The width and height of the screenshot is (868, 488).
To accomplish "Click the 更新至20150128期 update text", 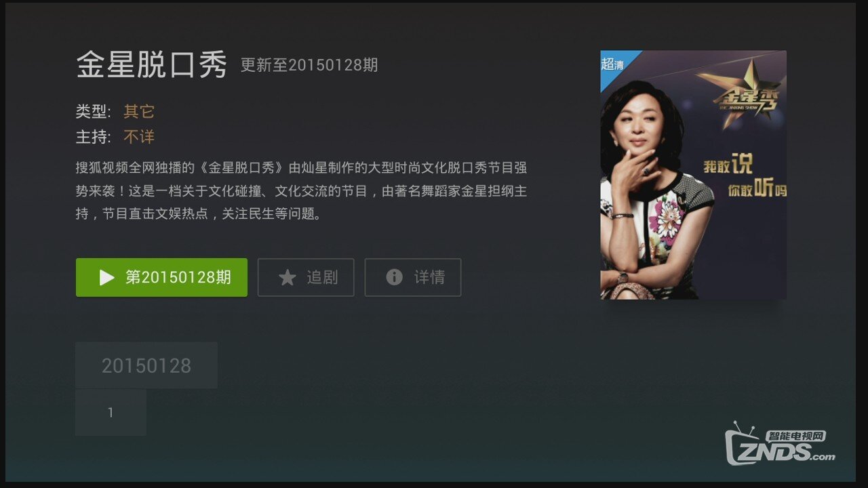I will [309, 65].
